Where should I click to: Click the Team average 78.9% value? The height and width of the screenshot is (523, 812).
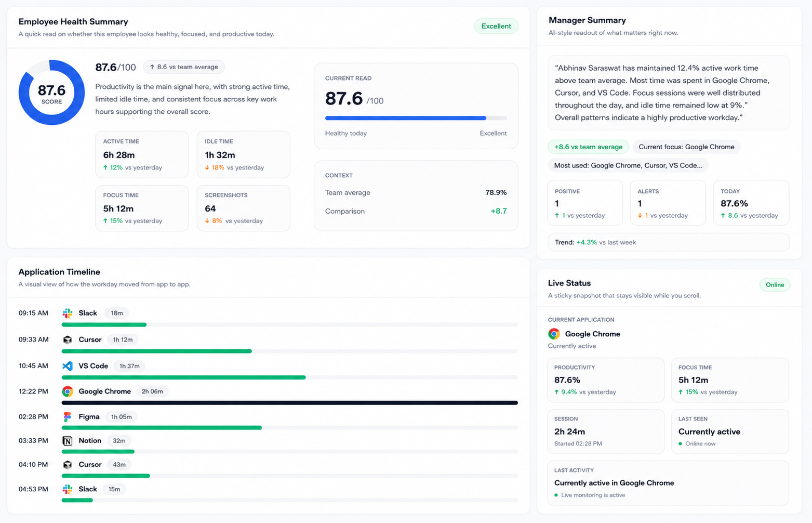pos(496,192)
